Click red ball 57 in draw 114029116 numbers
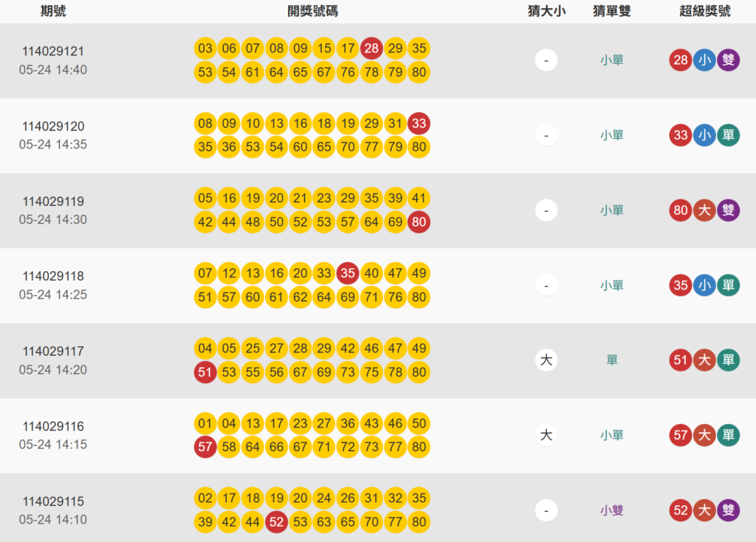Image resolution: width=756 pixels, height=542 pixels. (205, 447)
